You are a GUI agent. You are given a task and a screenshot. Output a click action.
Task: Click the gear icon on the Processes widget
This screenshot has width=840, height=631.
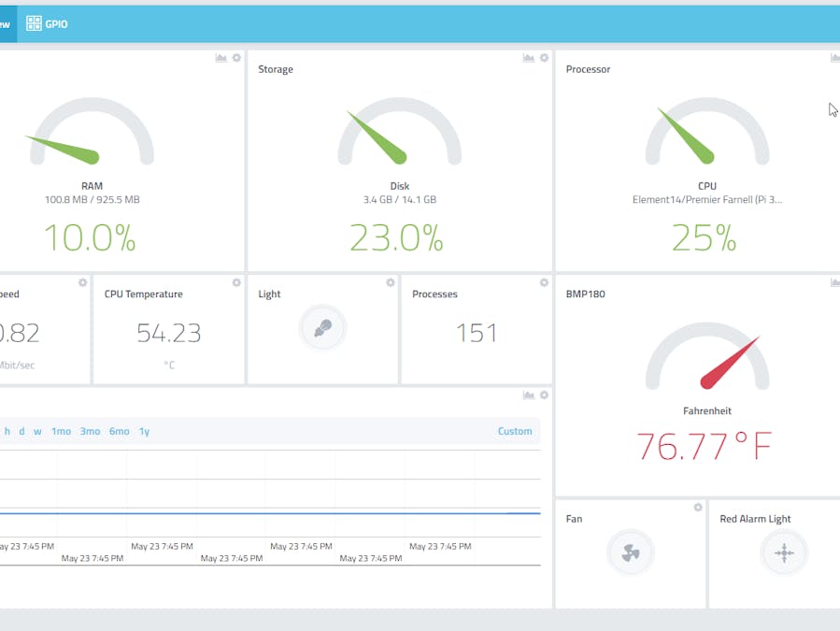click(x=544, y=281)
